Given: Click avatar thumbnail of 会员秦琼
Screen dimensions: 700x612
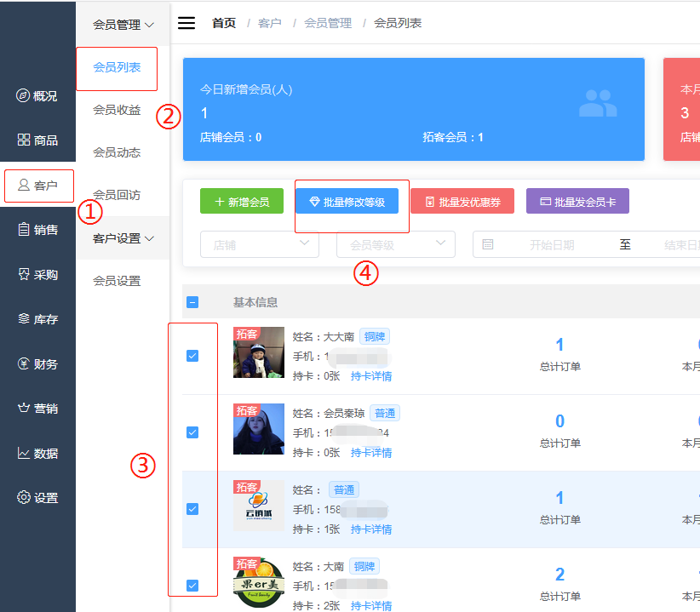Looking at the screenshot, I should coord(259,429).
